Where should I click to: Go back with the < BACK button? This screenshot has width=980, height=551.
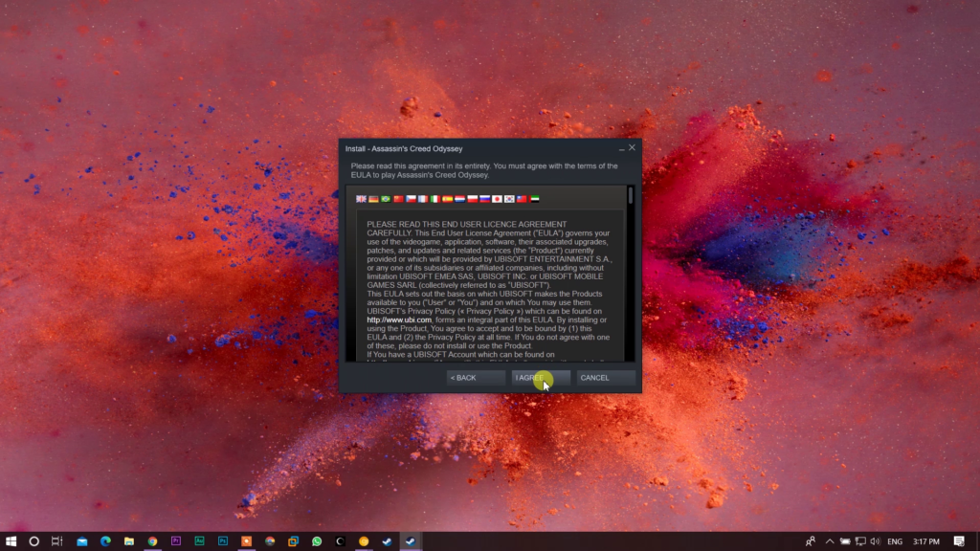coord(476,378)
